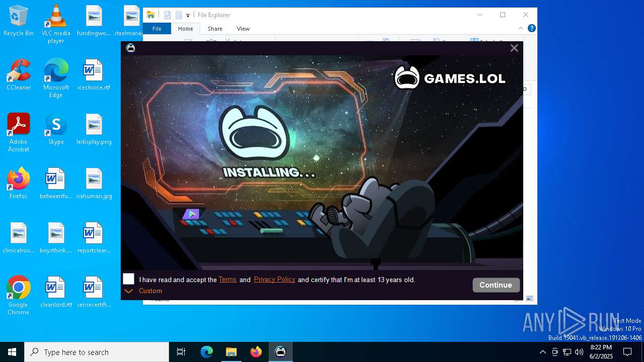Launch Microsoft Edge from the taskbar
Viewport: 644px width, 362px height.
click(207, 352)
